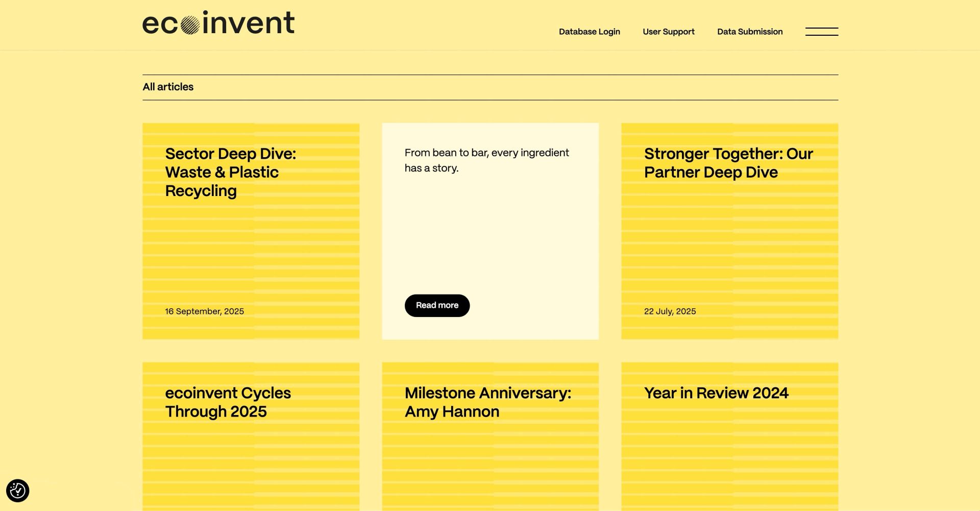Open the Year in Review 2024 article

[716, 393]
